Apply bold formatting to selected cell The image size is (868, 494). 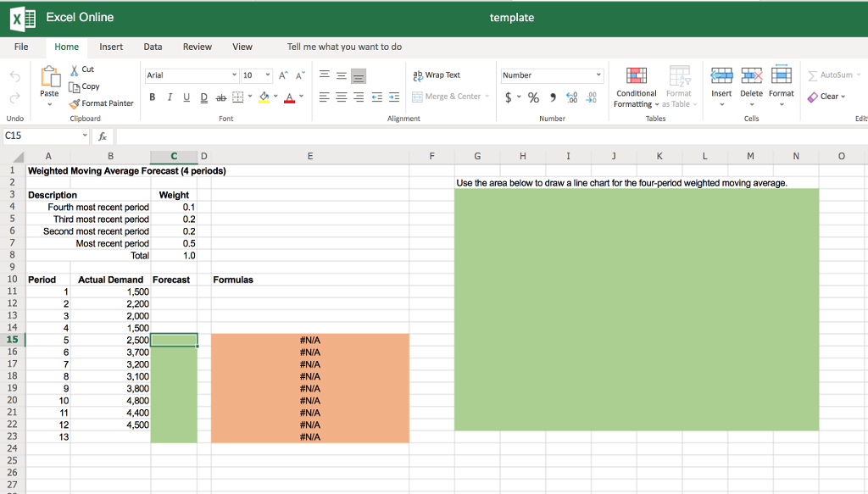pos(153,97)
